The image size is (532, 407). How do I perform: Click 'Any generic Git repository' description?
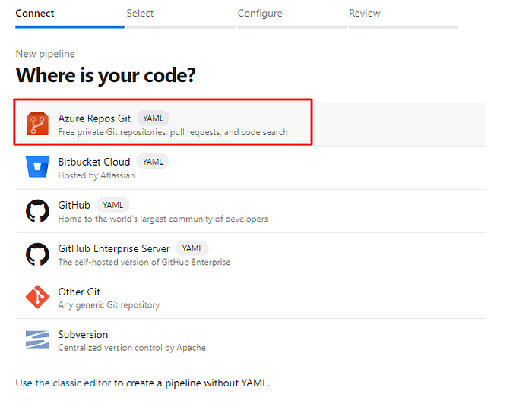pos(109,305)
